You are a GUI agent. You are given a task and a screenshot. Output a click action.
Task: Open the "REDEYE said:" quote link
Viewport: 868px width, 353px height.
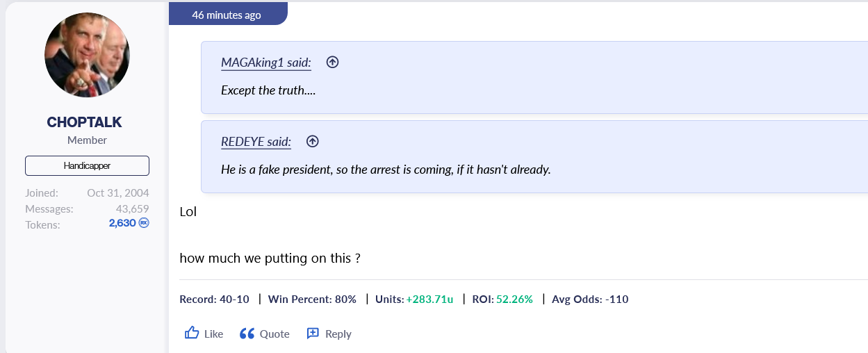(256, 142)
